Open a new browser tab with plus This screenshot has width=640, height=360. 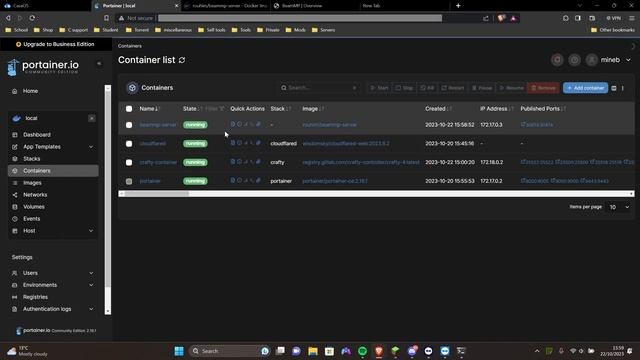(x=458, y=6)
